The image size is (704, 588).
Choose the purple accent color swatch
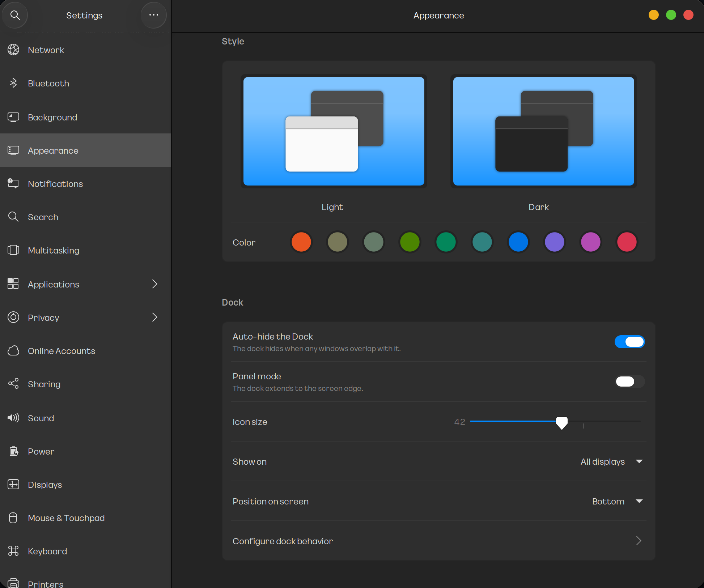[x=554, y=242]
